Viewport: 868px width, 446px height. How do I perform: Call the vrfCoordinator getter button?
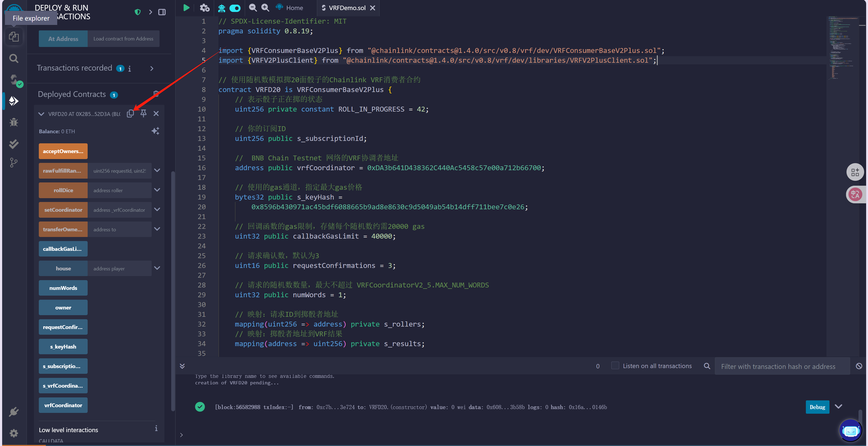[x=63, y=405]
